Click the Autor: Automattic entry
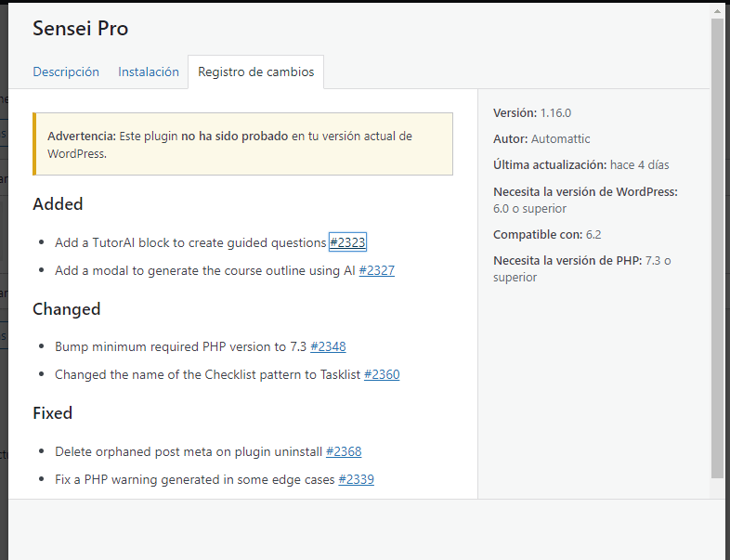 [x=541, y=138]
